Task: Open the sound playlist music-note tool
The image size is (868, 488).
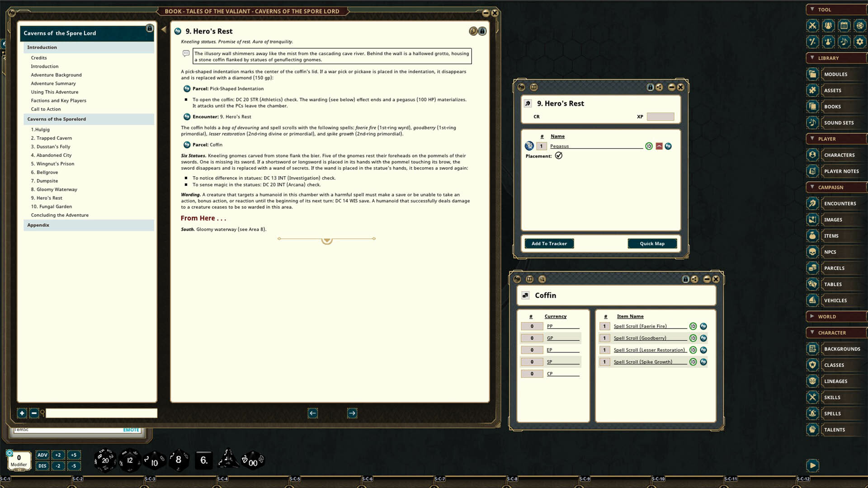Action: coord(844,42)
